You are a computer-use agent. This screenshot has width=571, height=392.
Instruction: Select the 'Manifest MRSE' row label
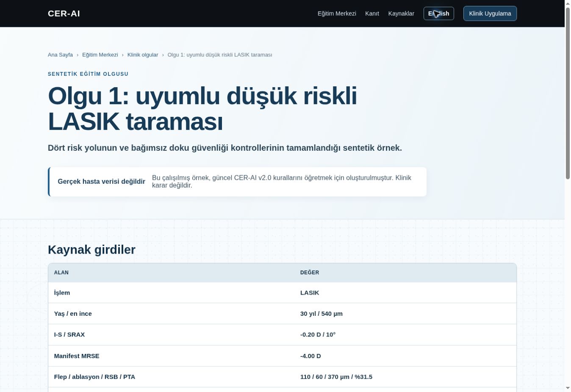pos(77,356)
